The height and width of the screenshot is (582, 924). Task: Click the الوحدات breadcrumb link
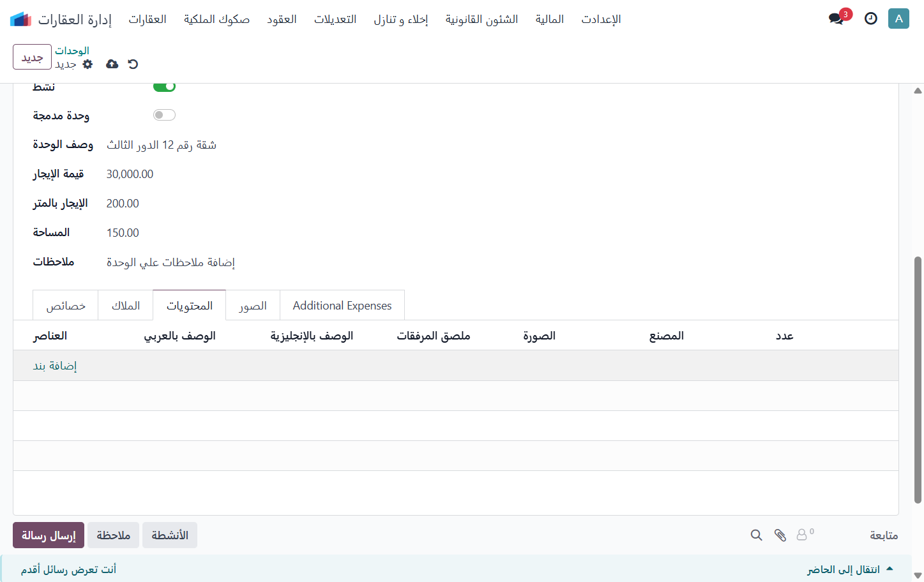pyautogui.click(x=72, y=50)
